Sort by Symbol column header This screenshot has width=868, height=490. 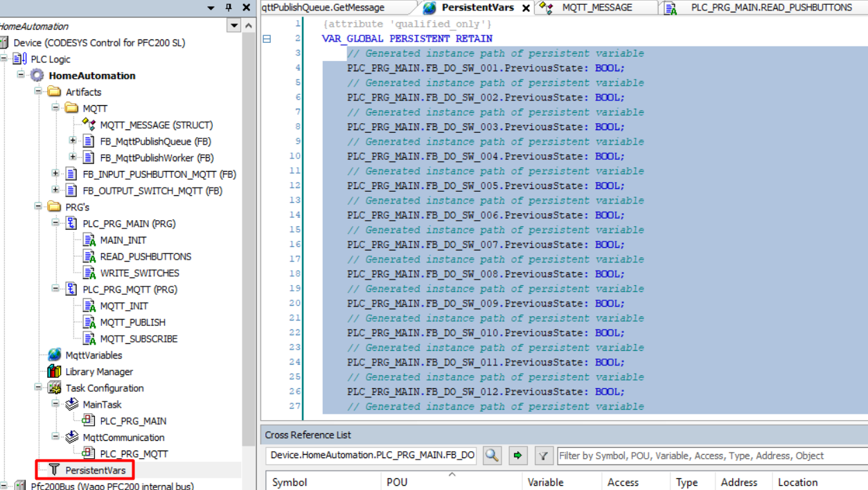pos(322,482)
